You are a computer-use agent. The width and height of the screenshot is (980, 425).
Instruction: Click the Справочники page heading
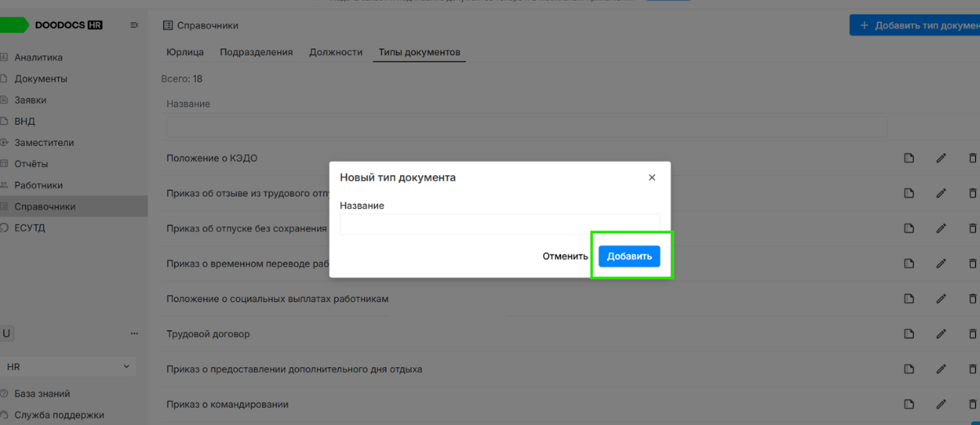click(x=207, y=26)
